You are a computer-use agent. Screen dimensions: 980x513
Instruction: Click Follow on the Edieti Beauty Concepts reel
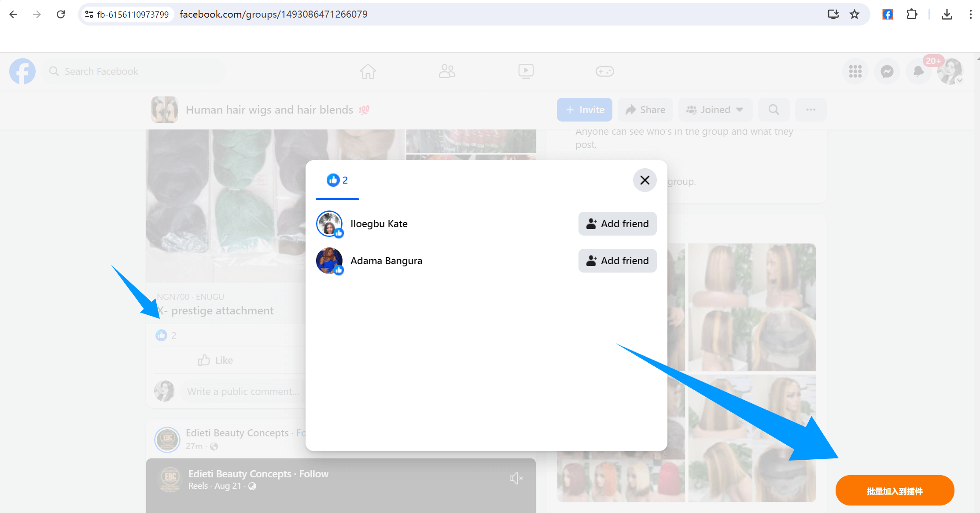[x=313, y=474]
